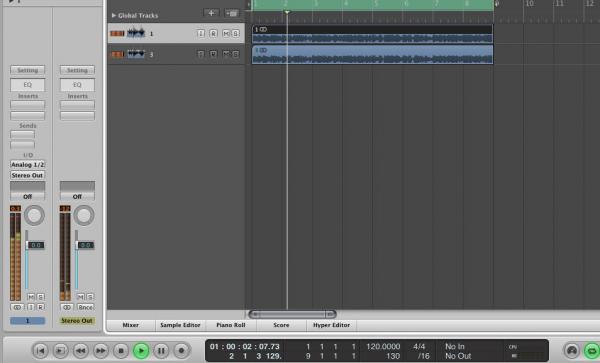Expand the Global Tracks disclosure triangle
Image resolution: width=600 pixels, height=363 pixels.
[x=114, y=15]
